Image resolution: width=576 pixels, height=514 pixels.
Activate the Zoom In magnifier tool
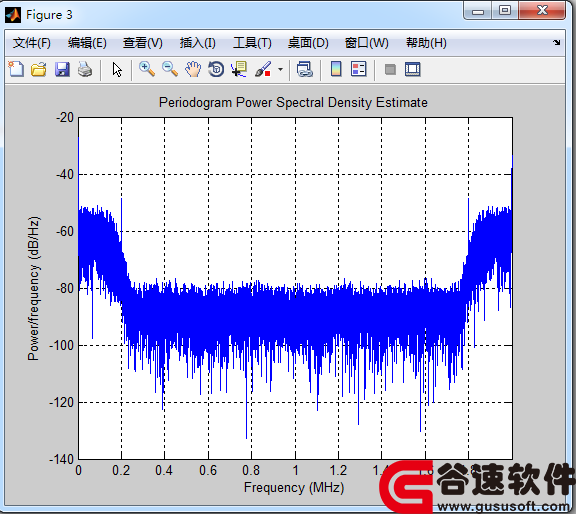(x=147, y=69)
